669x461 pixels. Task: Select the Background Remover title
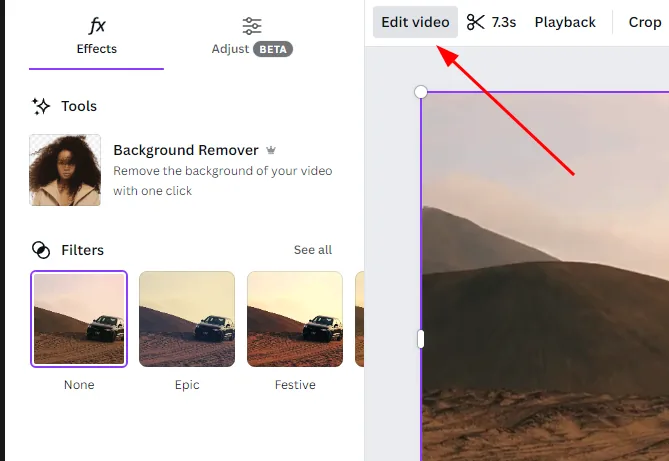[186, 150]
